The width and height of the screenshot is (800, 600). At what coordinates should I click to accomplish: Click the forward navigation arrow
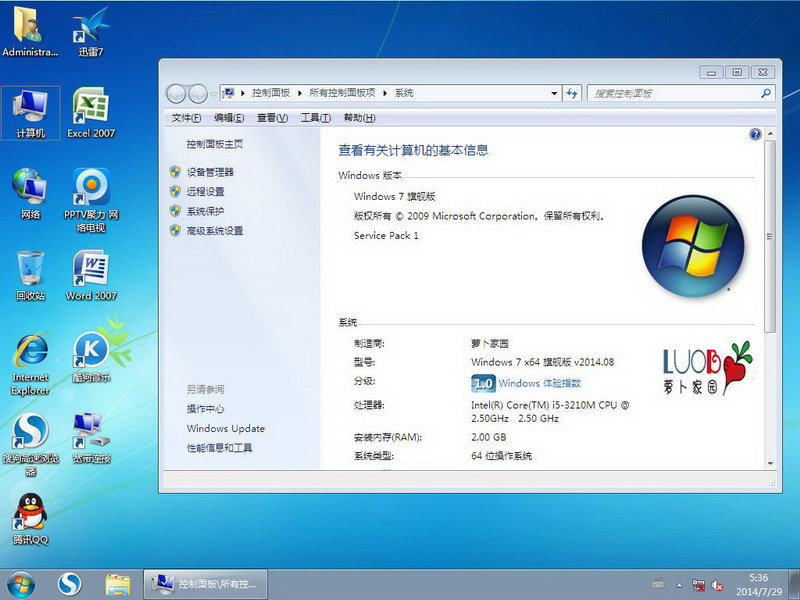pyautogui.click(x=197, y=94)
